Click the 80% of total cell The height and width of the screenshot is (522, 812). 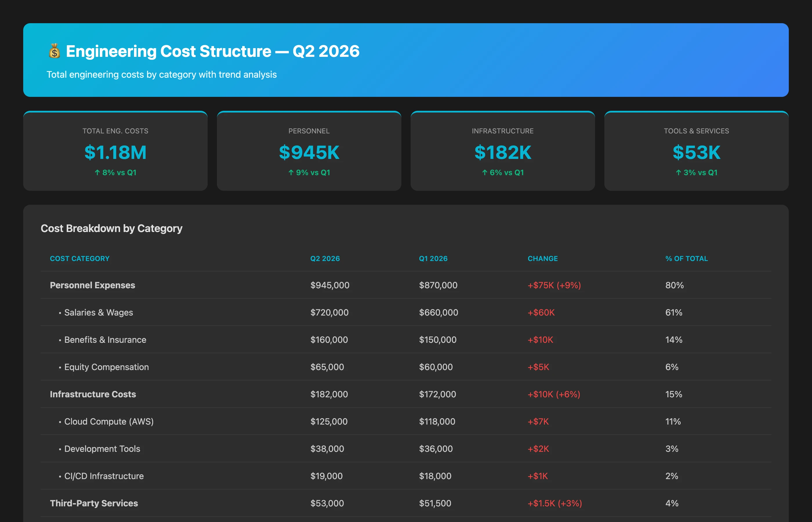[675, 285]
